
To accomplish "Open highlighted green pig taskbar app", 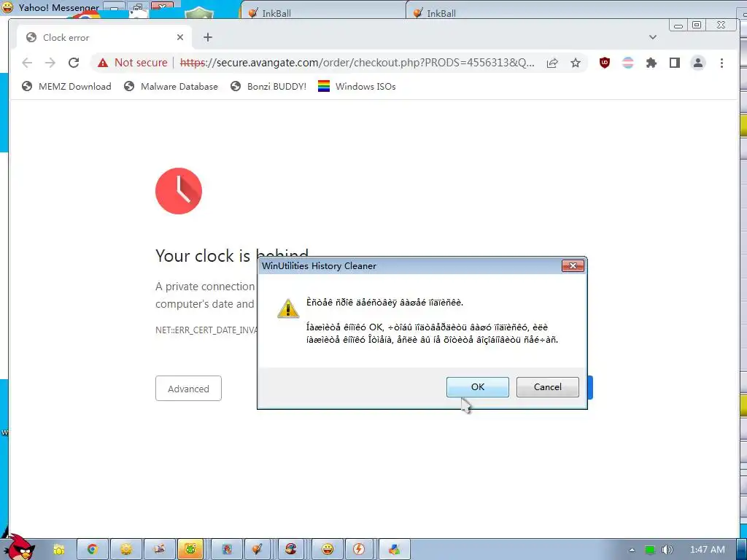I will (x=190, y=550).
